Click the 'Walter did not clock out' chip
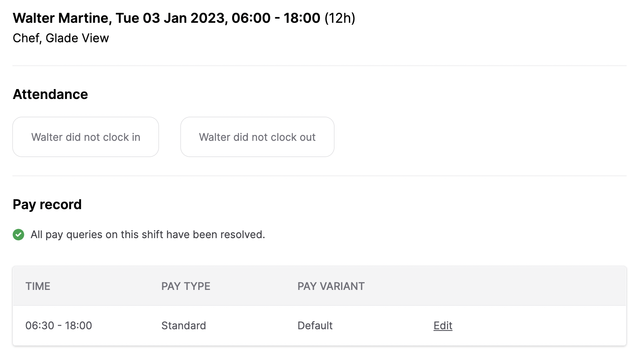Viewport: 644px width, 357px height. tap(257, 137)
